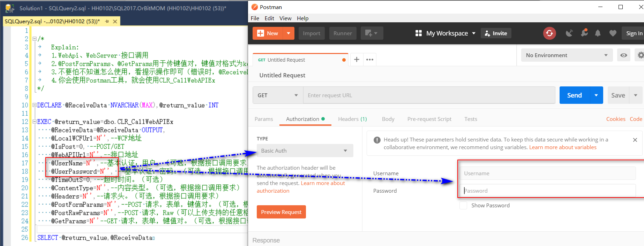Open the GET method dropdown
The image size is (644, 246).
tap(278, 95)
